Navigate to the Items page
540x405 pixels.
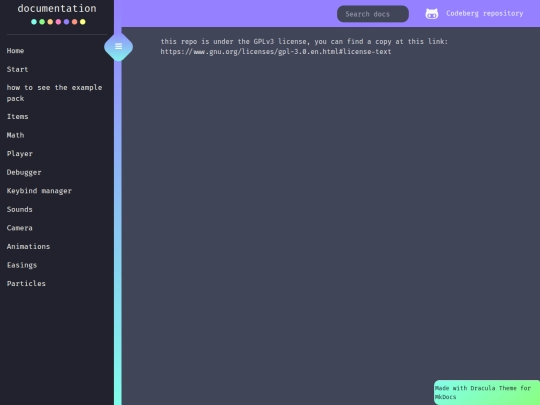18,116
